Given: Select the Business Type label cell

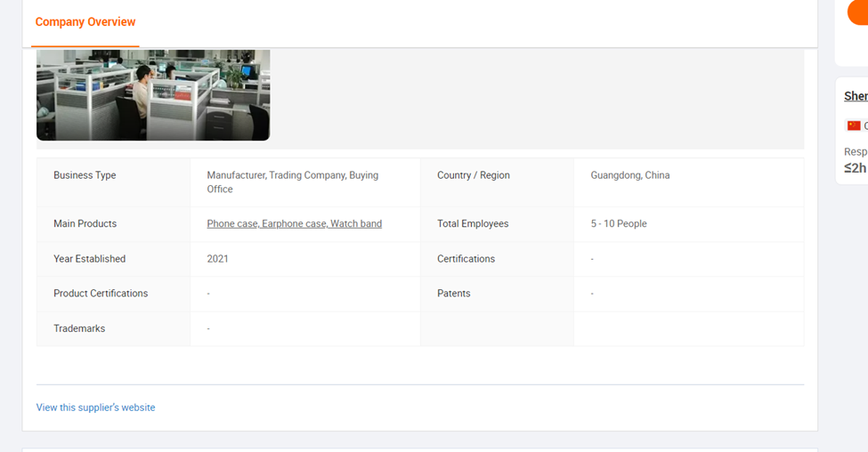Looking at the screenshot, I should point(113,182).
